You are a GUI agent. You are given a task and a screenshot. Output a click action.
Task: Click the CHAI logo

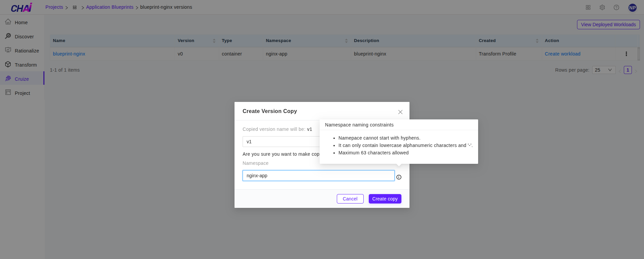point(22,8)
